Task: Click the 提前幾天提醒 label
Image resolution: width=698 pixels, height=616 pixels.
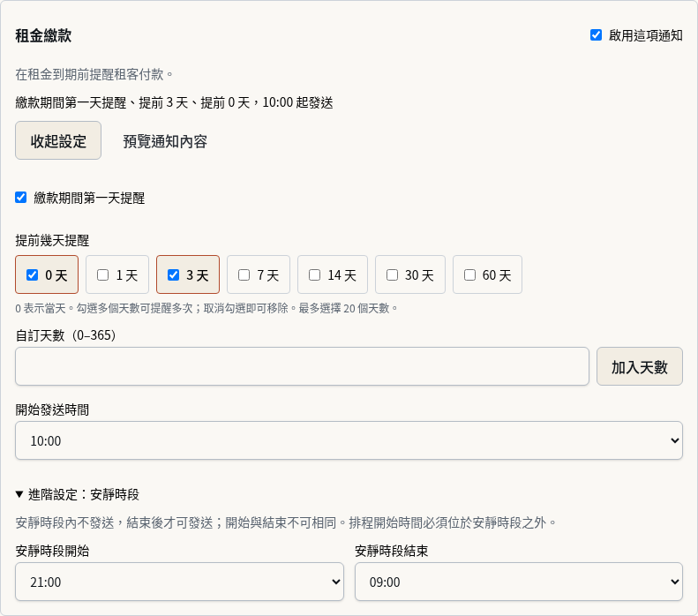Action: coord(53,240)
